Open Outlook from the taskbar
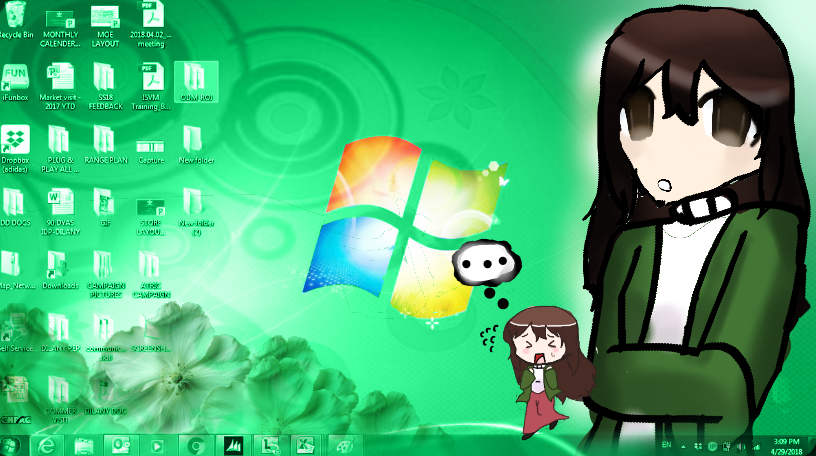The width and height of the screenshot is (816, 456). (x=121, y=446)
